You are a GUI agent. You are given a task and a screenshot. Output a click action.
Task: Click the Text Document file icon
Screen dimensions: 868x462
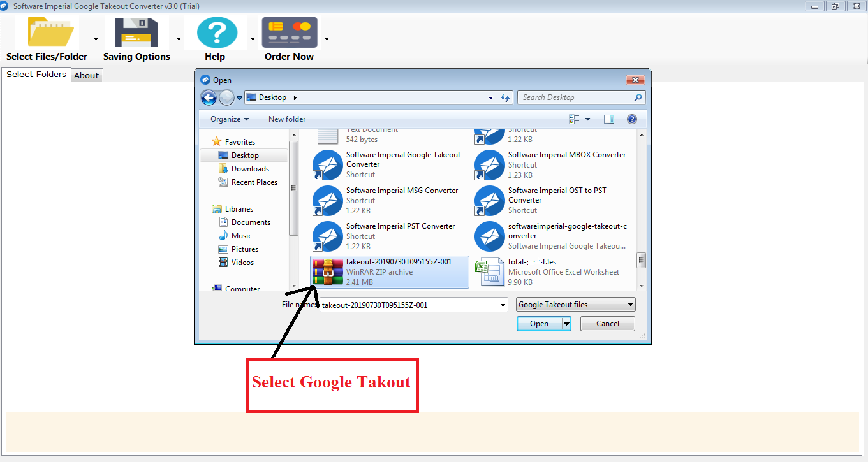(x=328, y=136)
